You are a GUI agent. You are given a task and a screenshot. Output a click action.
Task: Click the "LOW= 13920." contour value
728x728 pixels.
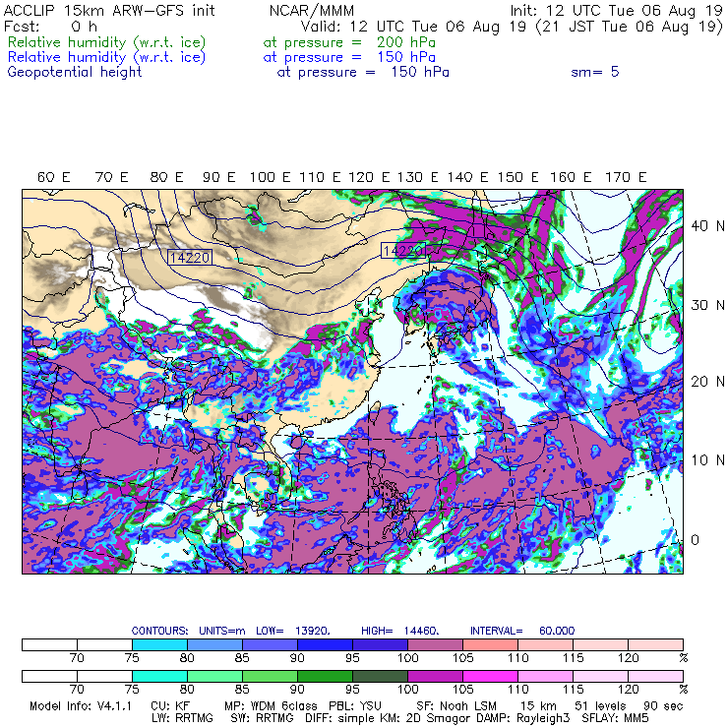(x=293, y=631)
